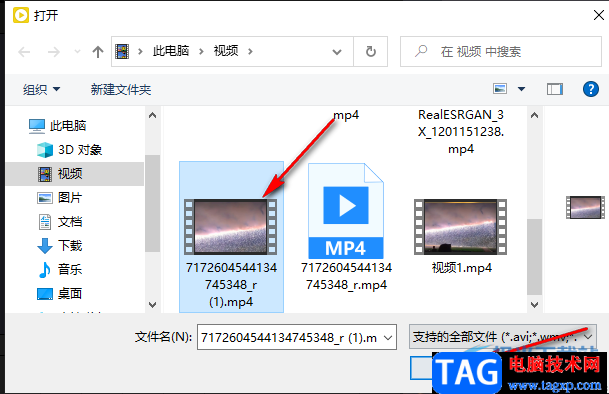Expand chevron after 视频 in path
The width and height of the screenshot is (609, 394).
pos(251,51)
